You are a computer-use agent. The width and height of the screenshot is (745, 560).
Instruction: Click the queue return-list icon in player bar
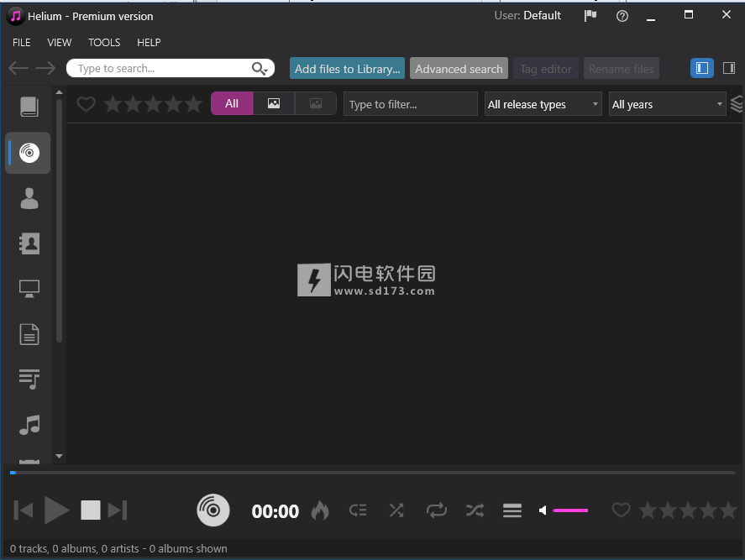click(358, 510)
